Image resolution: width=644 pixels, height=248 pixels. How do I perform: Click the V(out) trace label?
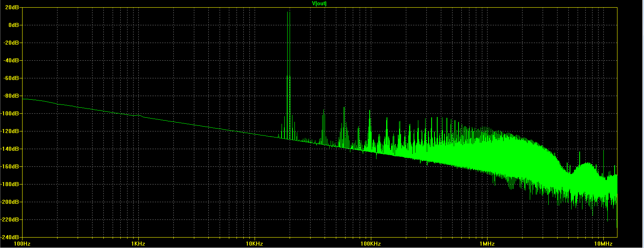(x=319, y=3)
